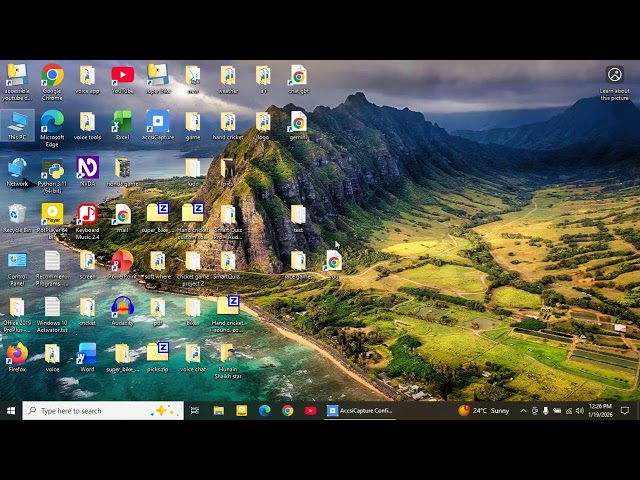Open the gemini Chrome shortcut
This screenshot has height=480, width=640.
point(298,125)
